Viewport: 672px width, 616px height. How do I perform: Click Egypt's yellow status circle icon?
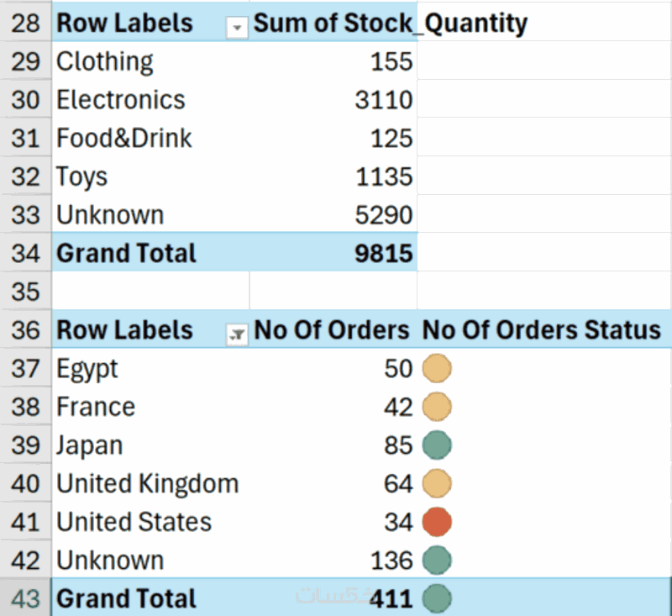[x=437, y=368]
